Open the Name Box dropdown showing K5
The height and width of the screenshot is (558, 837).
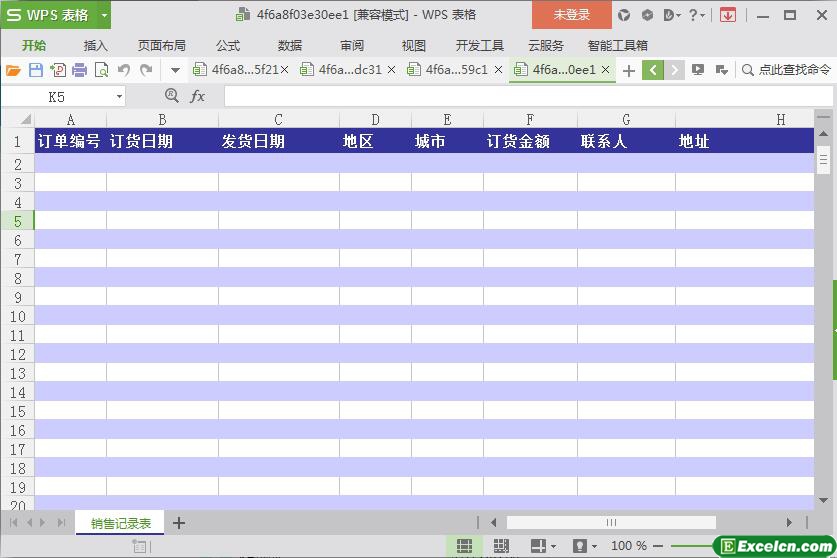tap(120, 96)
